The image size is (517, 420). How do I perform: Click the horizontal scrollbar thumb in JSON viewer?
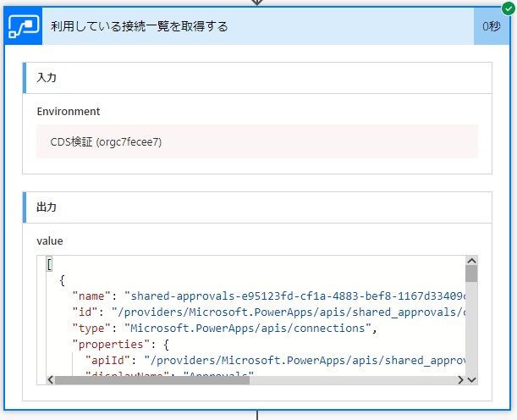pos(152,380)
